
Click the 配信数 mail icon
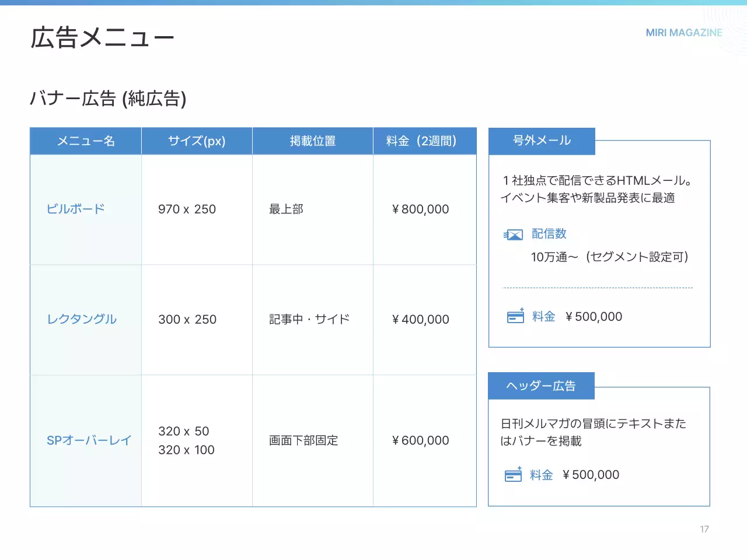(x=512, y=233)
